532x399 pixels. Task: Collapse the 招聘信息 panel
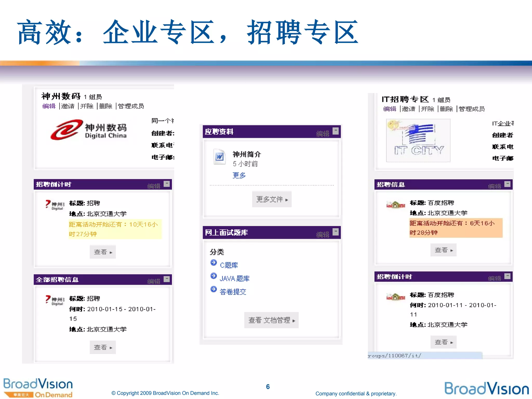point(507,184)
